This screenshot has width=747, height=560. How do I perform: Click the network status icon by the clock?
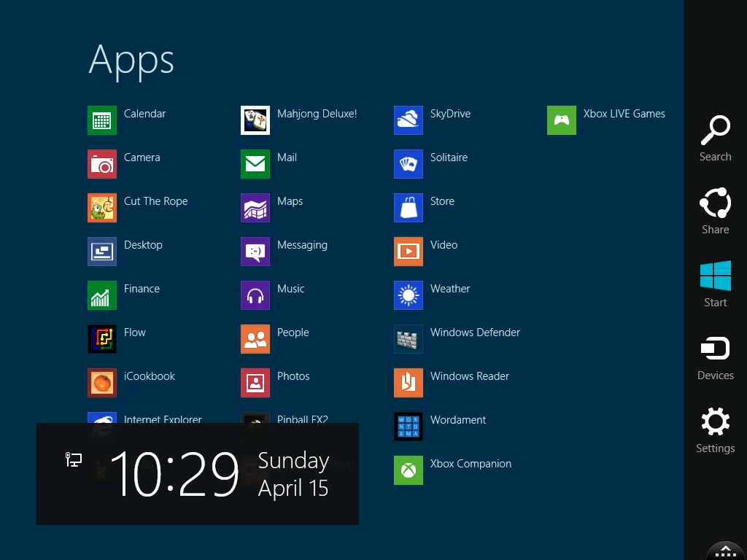[x=74, y=459]
